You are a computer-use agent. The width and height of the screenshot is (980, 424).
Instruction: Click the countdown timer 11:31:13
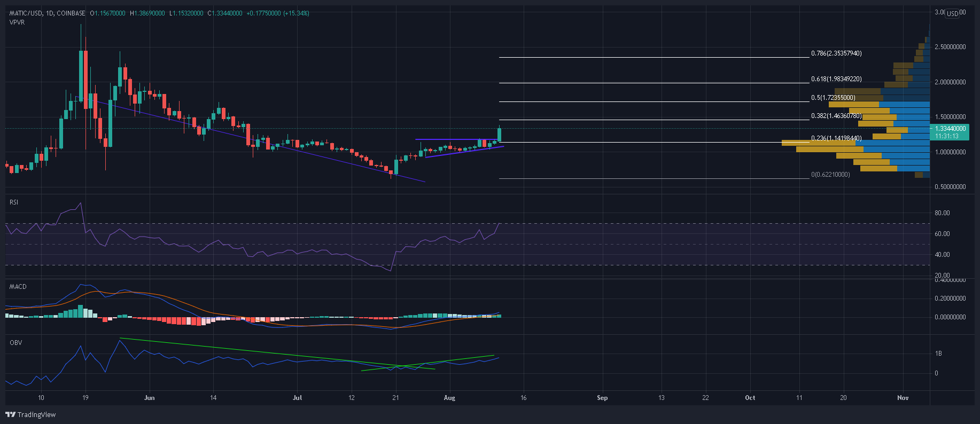click(x=947, y=136)
